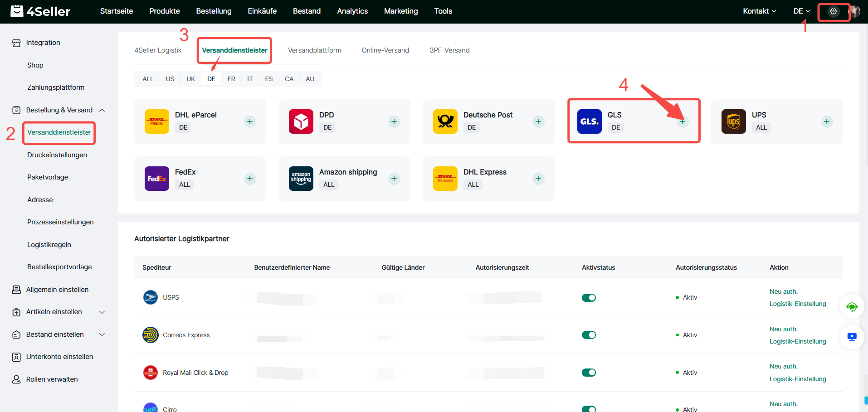
Task: Switch off Royal Mail Click & Drop toggle
Action: click(589, 373)
